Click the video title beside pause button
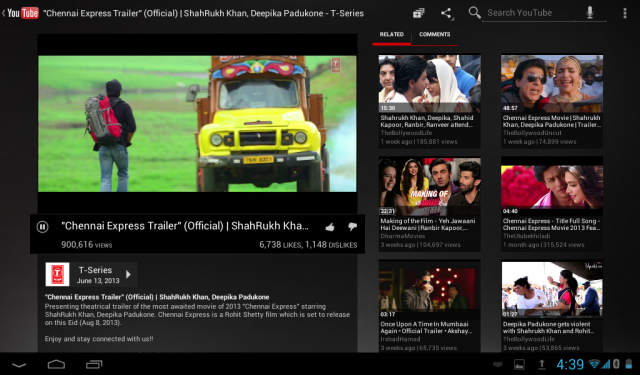The image size is (640, 375). pyautogui.click(x=185, y=226)
